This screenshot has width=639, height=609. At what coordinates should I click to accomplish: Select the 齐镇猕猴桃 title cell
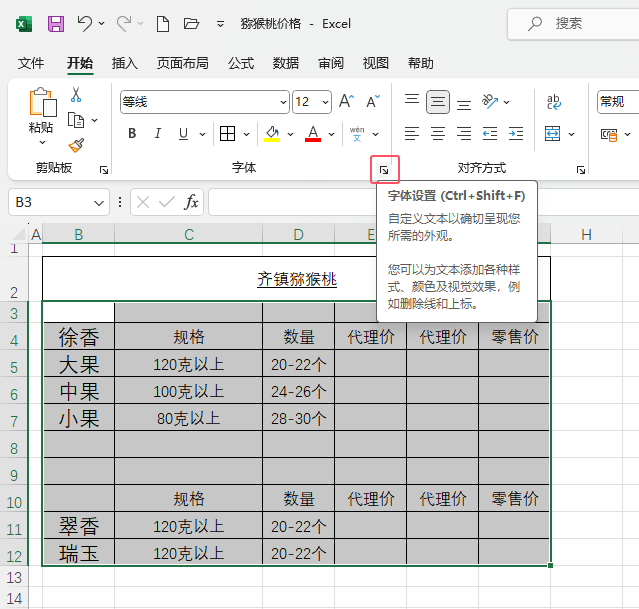pos(296,279)
